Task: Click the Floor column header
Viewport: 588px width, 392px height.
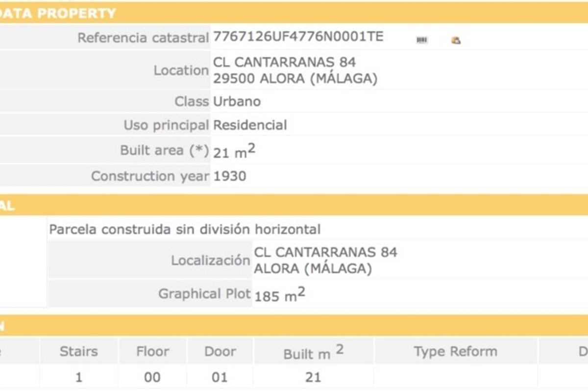Action: click(152, 351)
